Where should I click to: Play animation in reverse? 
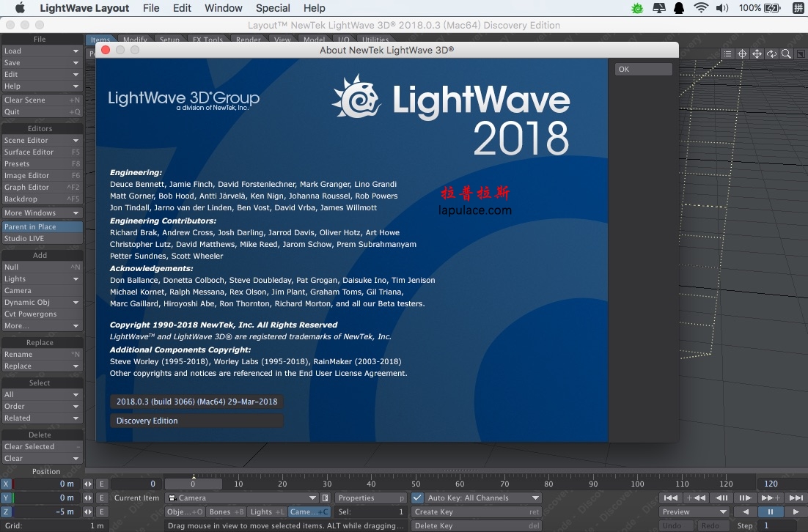[x=745, y=512]
